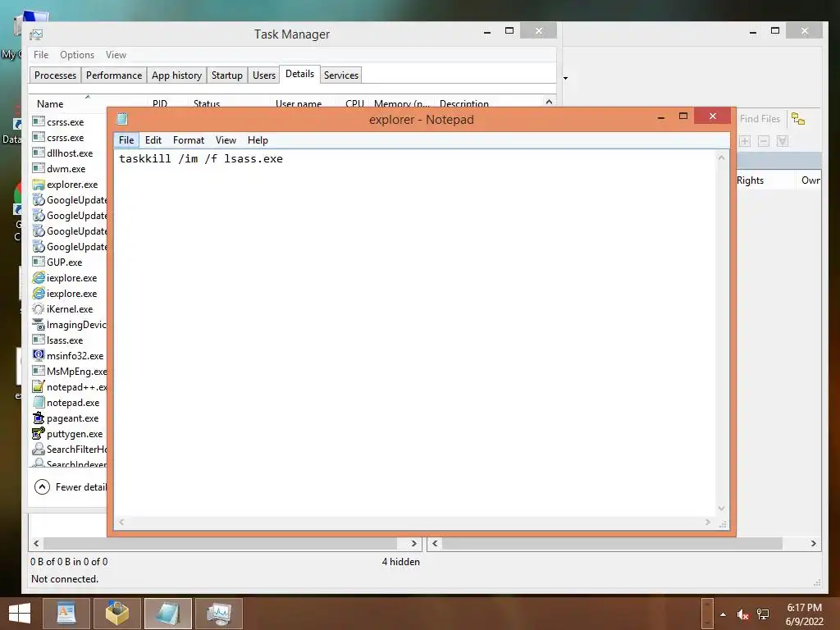Sort processes by the User name column
This screenshot has height=630, width=840.
coord(299,103)
